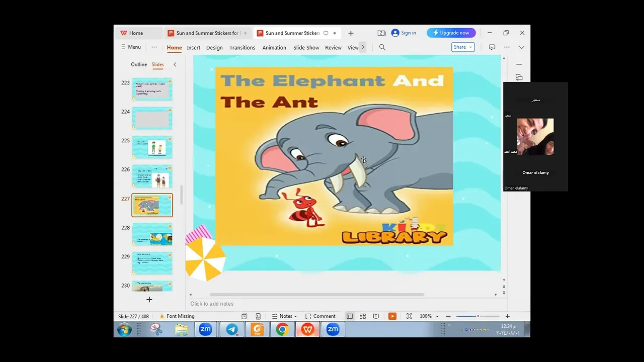Open File Explorer in the taskbar
The height and width of the screenshot is (362, 644).
pos(182,330)
